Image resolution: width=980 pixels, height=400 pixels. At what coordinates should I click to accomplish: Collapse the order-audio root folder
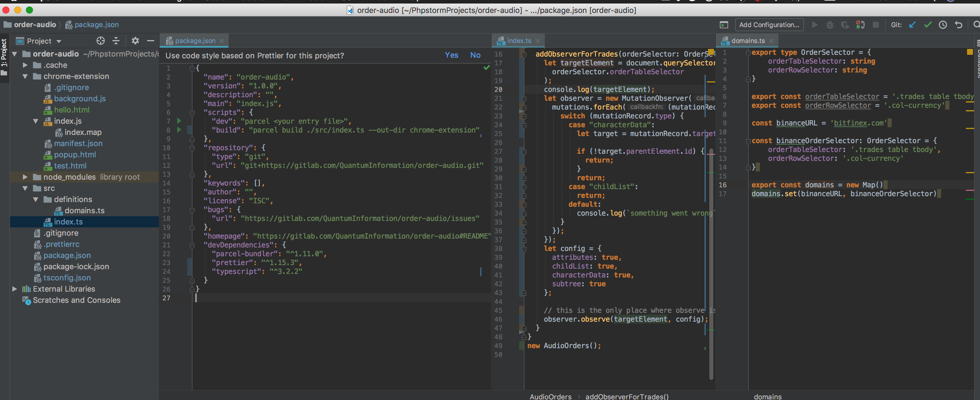pos(14,54)
